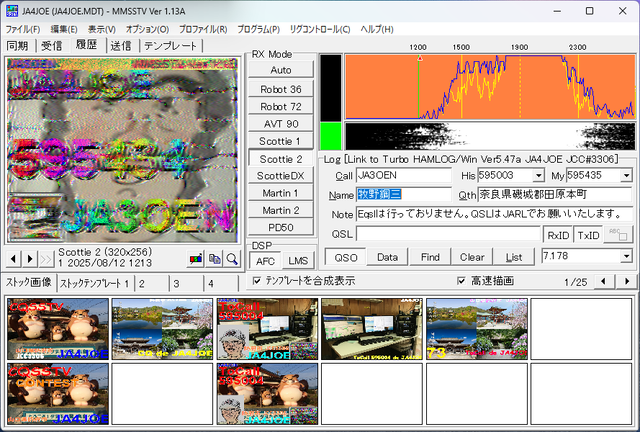Select ScottieDX RX mode

click(281, 176)
